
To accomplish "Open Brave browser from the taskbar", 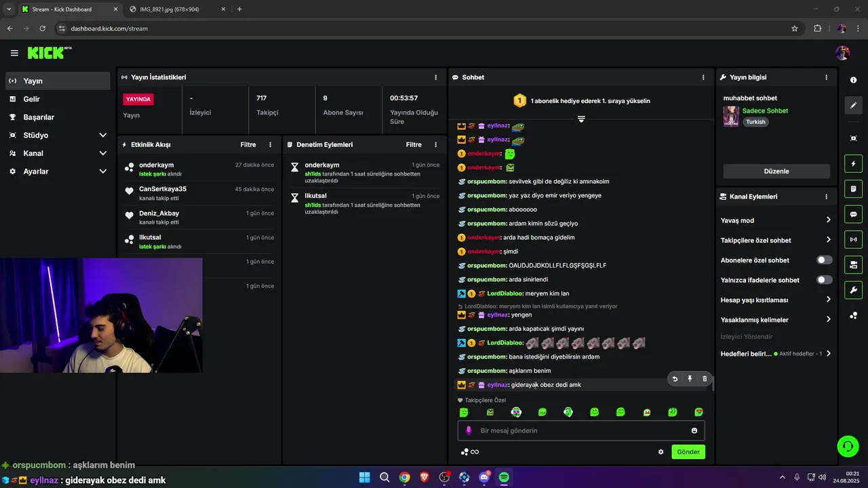I will tap(425, 477).
